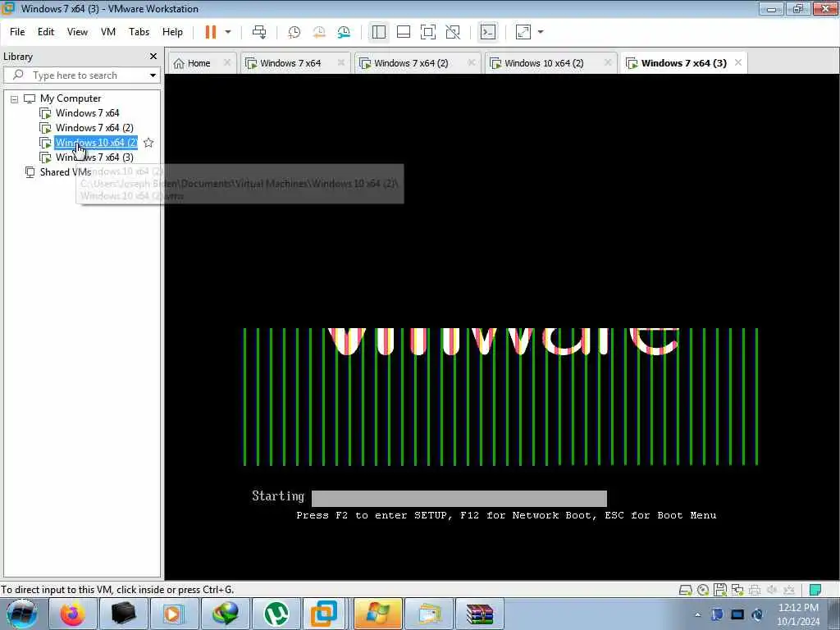The height and width of the screenshot is (630, 840).
Task: Open Firefox from the taskbar
Action: 72,614
